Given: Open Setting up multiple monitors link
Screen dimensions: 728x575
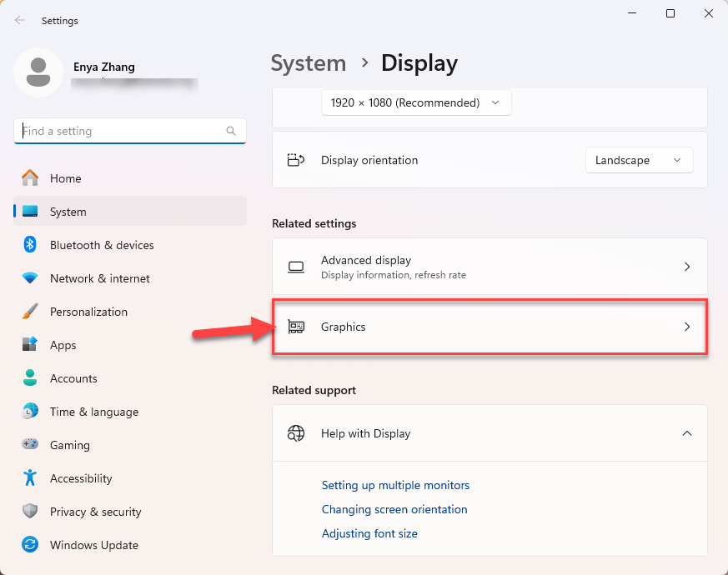Looking at the screenshot, I should (395, 485).
